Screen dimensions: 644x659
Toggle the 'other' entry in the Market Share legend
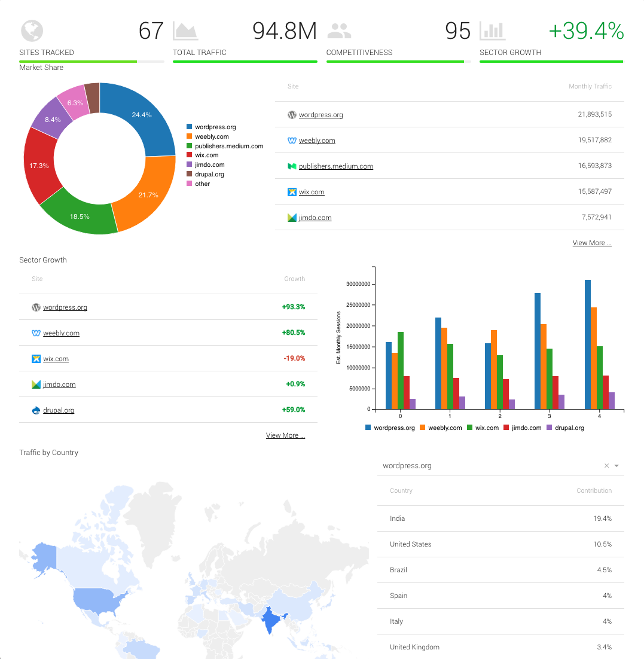click(197, 184)
